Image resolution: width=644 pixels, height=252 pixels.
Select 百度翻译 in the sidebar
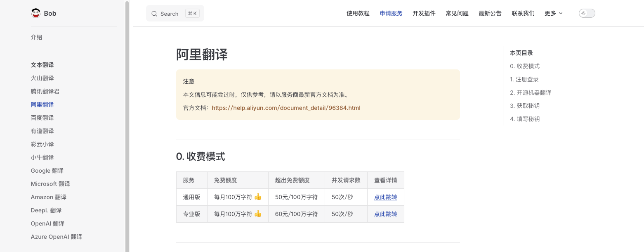point(42,118)
